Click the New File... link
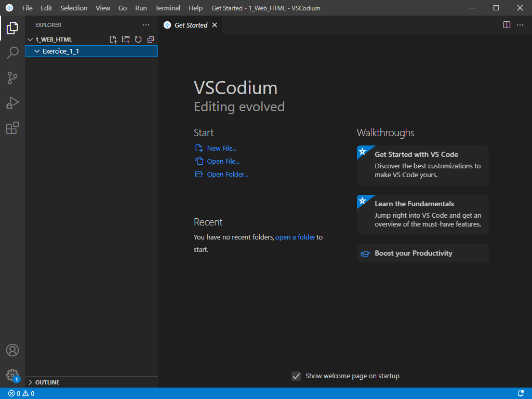 222,148
